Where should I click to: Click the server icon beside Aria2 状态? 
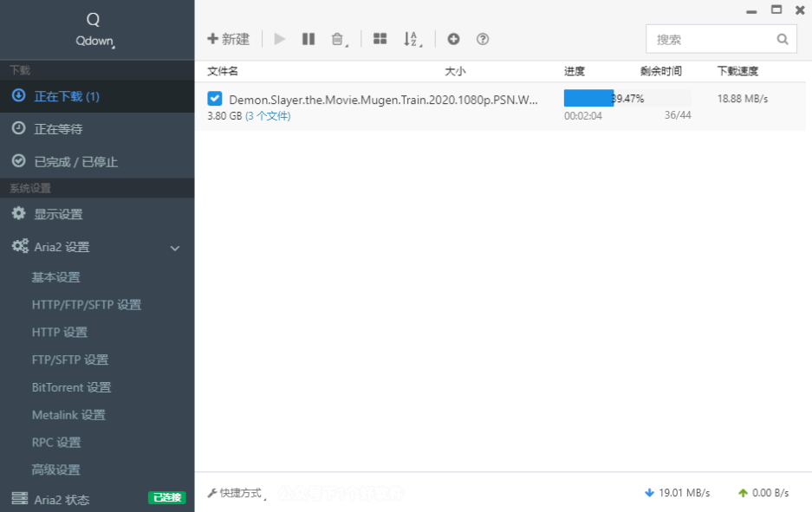[20, 498]
